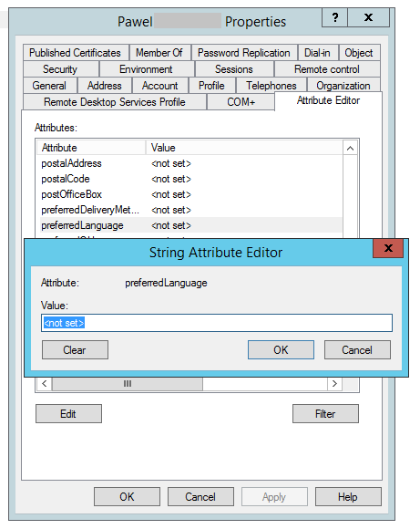
Task: Open the Password Replication tab
Action: (x=244, y=53)
